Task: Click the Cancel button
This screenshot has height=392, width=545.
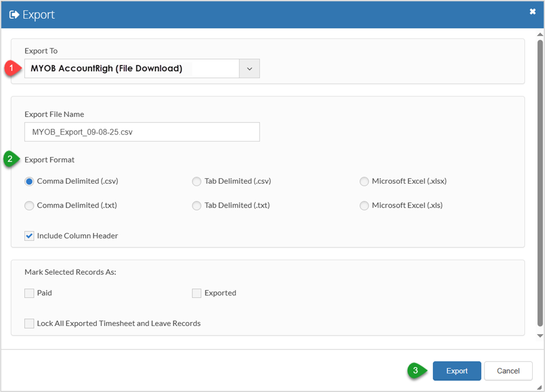Action: coord(508,371)
